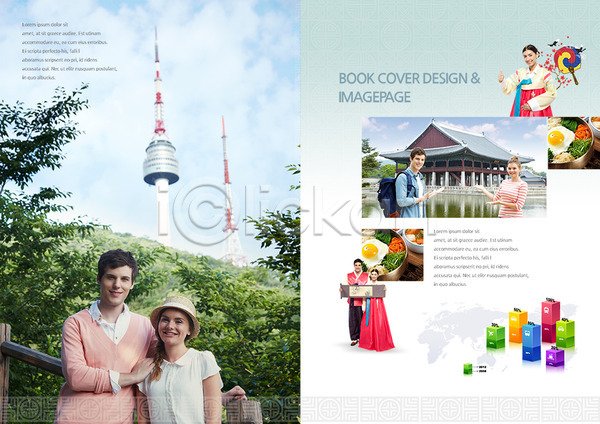The image size is (600, 424).
Task: Click the BOOK COVER DESIGN & IMAGEPAGE title
Action: (409, 87)
